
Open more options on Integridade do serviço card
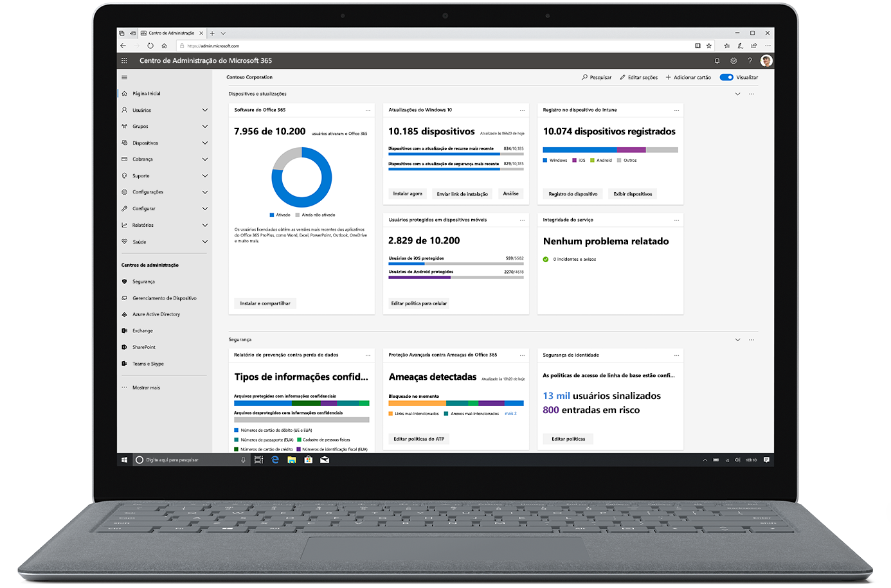coord(676,220)
